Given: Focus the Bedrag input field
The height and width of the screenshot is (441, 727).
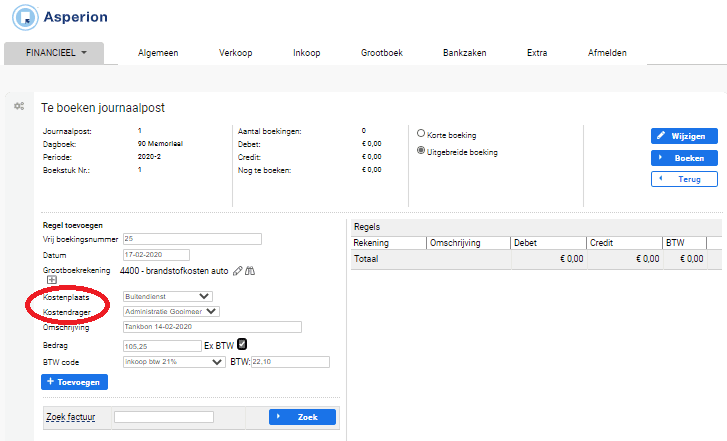Looking at the screenshot, I should tap(162, 346).
